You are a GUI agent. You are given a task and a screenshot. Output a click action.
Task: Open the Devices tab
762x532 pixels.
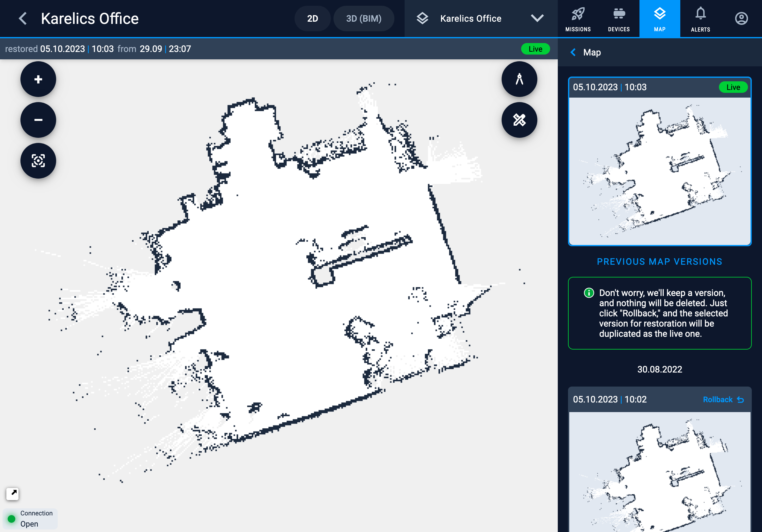(x=619, y=19)
